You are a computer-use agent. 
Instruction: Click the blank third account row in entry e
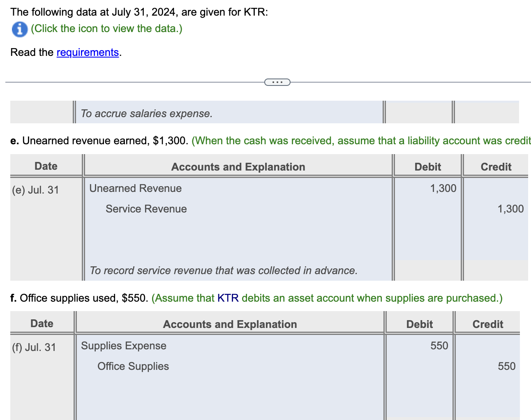[238, 229]
